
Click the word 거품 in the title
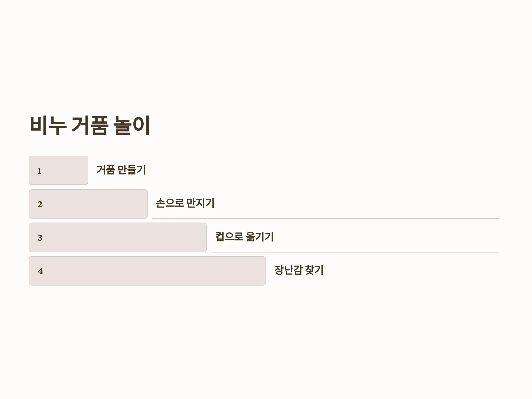coord(90,125)
